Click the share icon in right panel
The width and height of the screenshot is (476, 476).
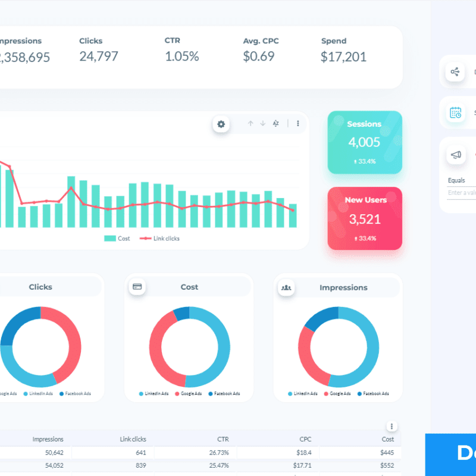click(x=455, y=72)
